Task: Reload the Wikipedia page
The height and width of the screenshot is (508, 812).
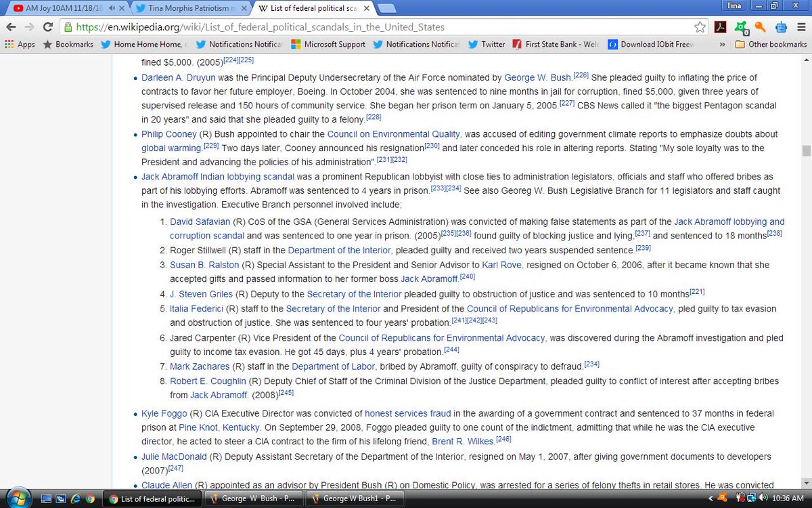Action: (48, 27)
